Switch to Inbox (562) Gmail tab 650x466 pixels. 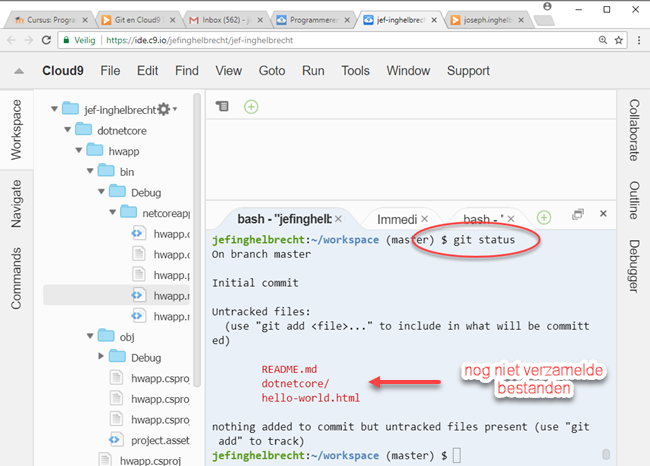[226, 20]
